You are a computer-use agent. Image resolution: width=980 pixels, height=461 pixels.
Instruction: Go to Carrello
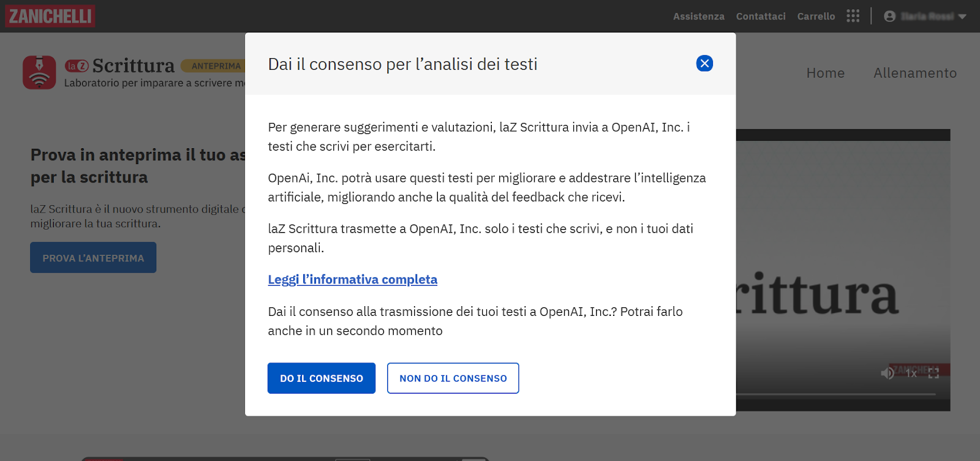(x=816, y=17)
